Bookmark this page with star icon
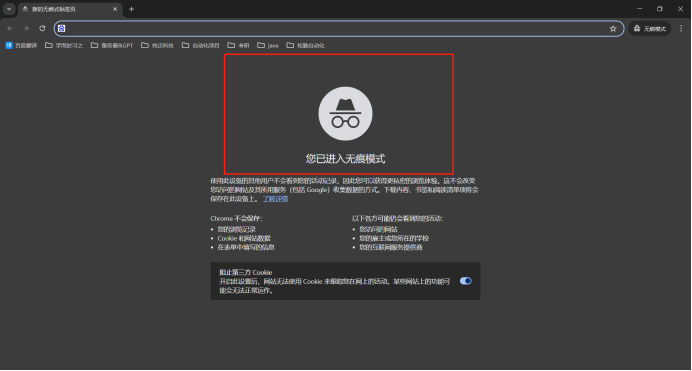This screenshot has width=692, height=371. [613, 29]
